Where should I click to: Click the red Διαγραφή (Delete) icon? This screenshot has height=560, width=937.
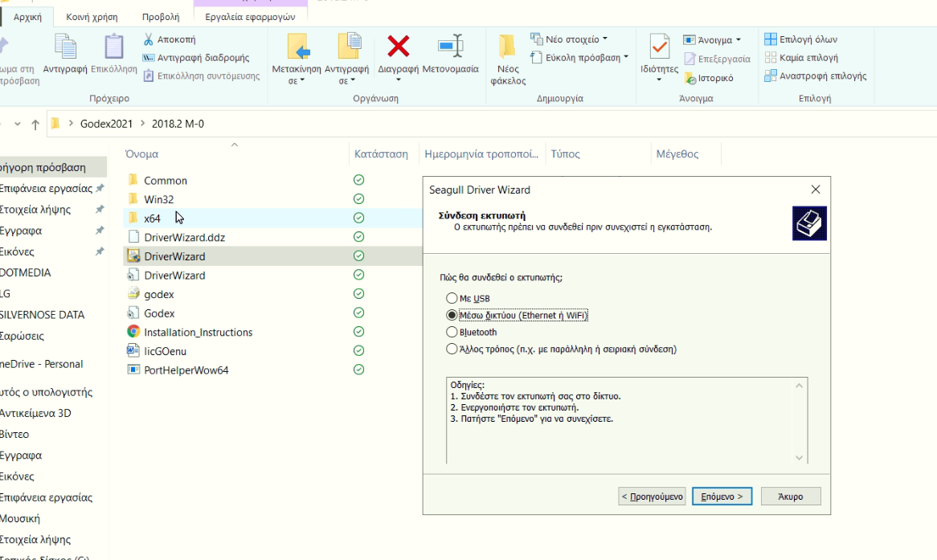coord(399,47)
